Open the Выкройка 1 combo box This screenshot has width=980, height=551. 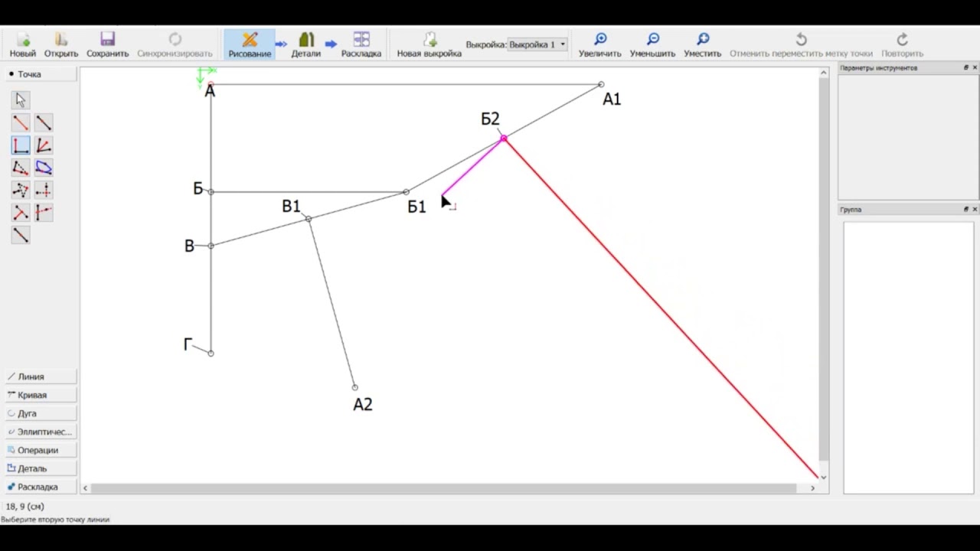pyautogui.click(x=537, y=44)
